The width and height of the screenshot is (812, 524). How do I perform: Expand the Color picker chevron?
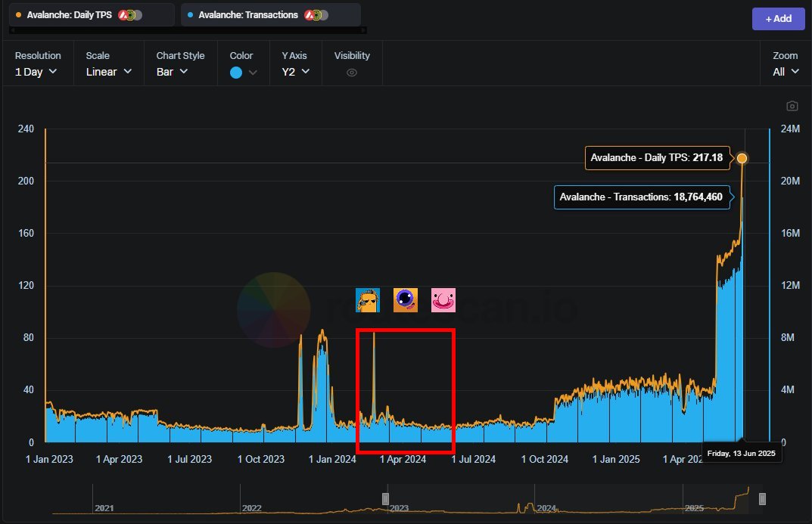coord(253,73)
